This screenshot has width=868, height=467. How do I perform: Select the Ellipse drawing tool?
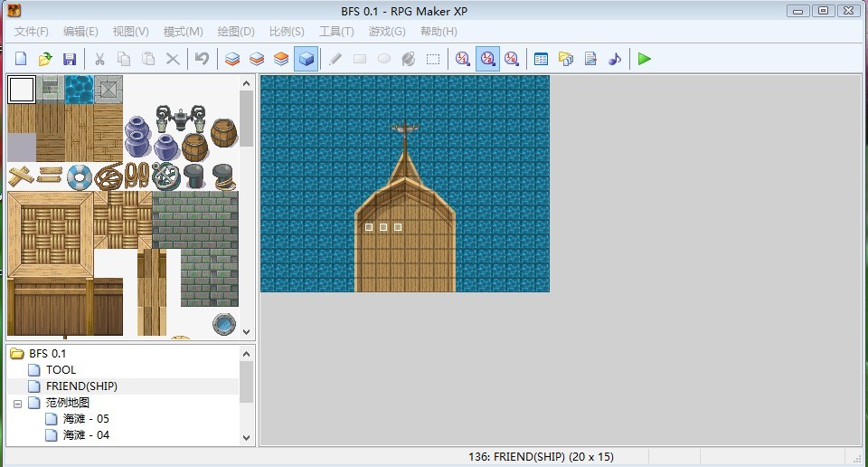click(384, 59)
